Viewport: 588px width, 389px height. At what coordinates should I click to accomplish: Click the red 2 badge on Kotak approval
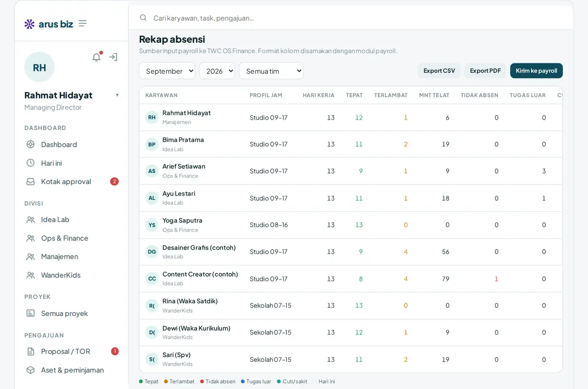tap(114, 181)
